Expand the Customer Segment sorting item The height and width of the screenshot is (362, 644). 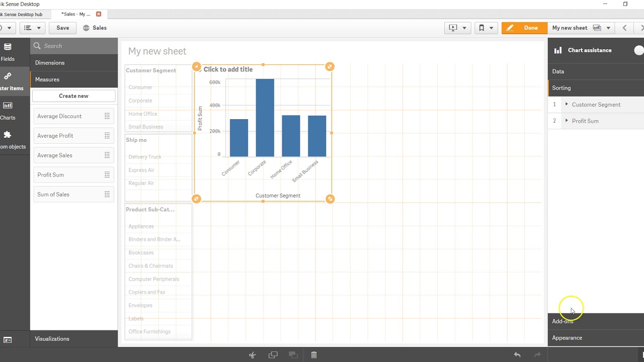point(567,105)
